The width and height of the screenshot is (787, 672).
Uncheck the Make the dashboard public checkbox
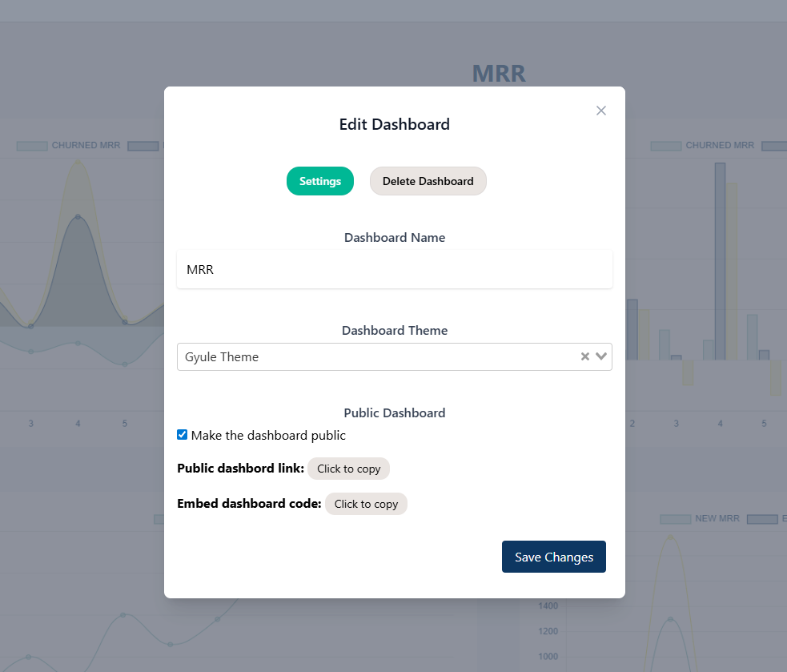pos(183,435)
